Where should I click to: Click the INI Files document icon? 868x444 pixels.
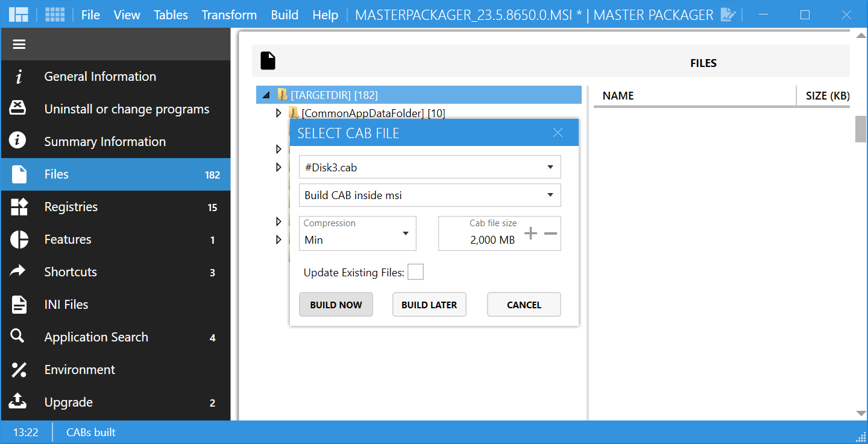[x=19, y=305]
